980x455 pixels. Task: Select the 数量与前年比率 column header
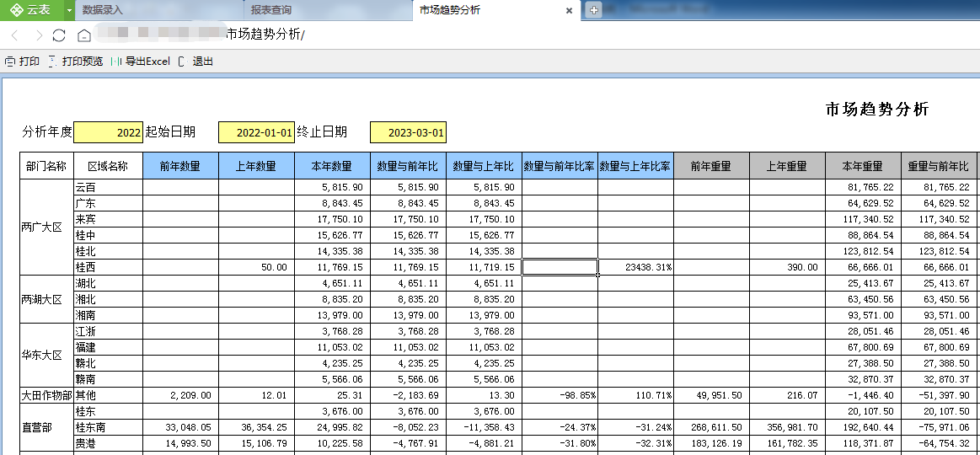tap(560, 166)
